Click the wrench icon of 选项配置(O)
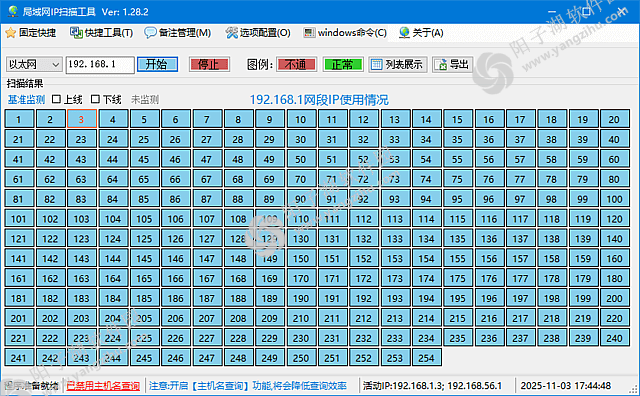The width and height of the screenshot is (640, 396). [x=231, y=33]
